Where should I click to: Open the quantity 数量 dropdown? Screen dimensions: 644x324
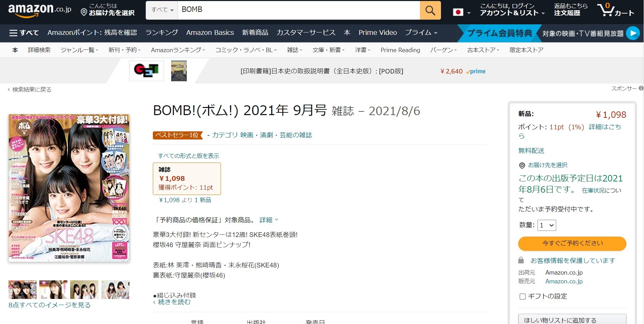click(547, 225)
